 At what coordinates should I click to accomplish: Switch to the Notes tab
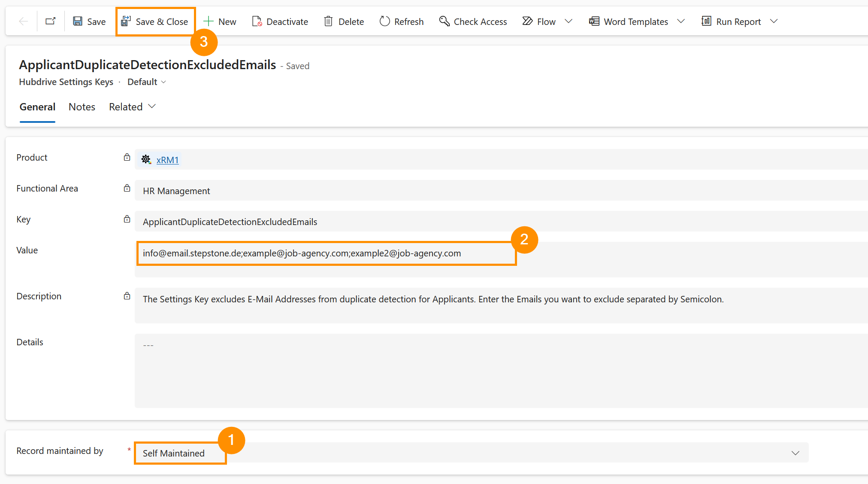pyautogui.click(x=82, y=107)
